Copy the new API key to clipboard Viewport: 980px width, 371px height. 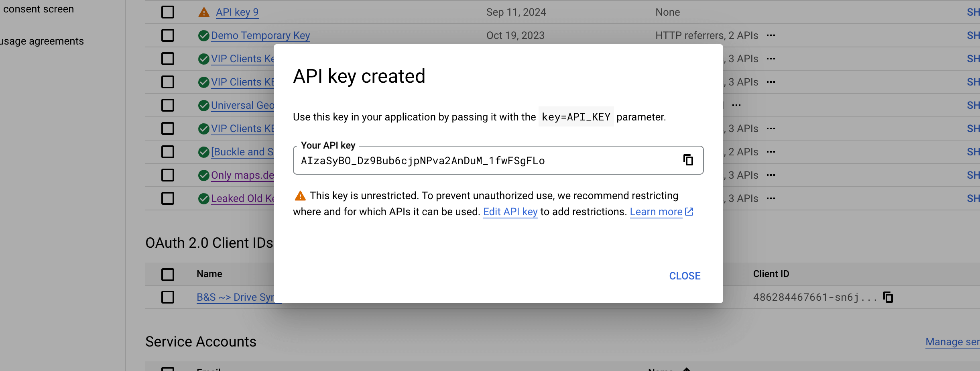pos(689,160)
